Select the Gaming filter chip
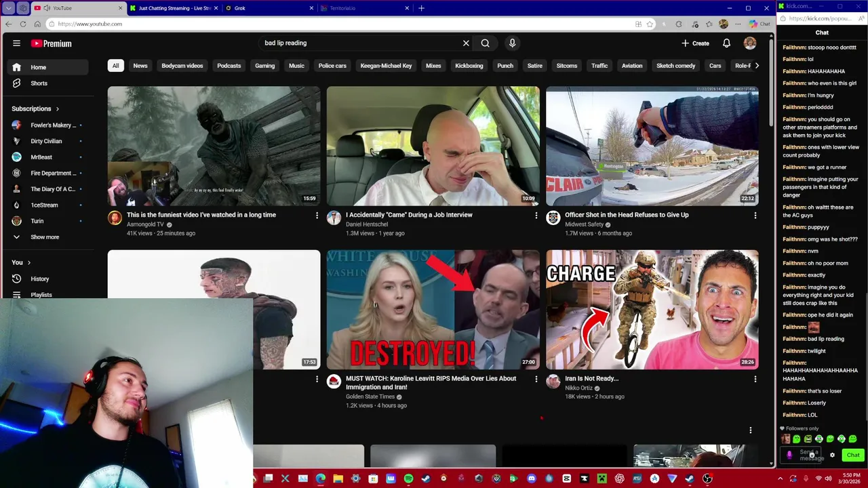The width and height of the screenshot is (868, 488). tap(264, 66)
